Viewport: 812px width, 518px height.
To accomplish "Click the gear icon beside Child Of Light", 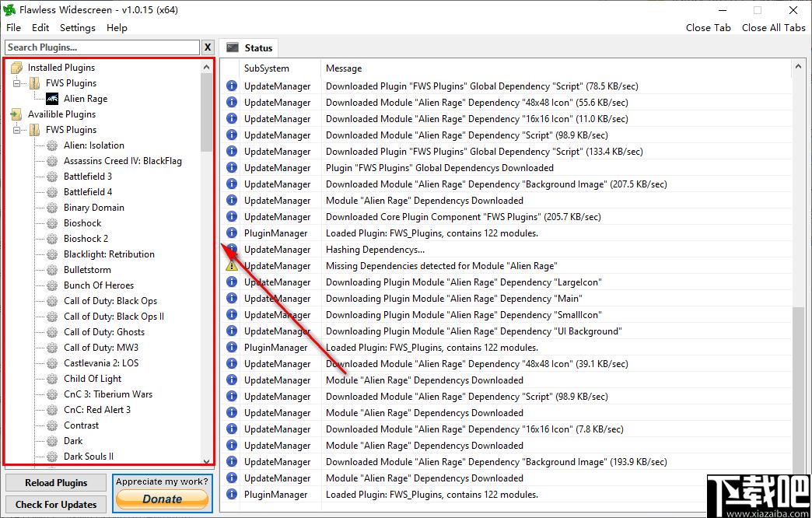I will pos(52,379).
